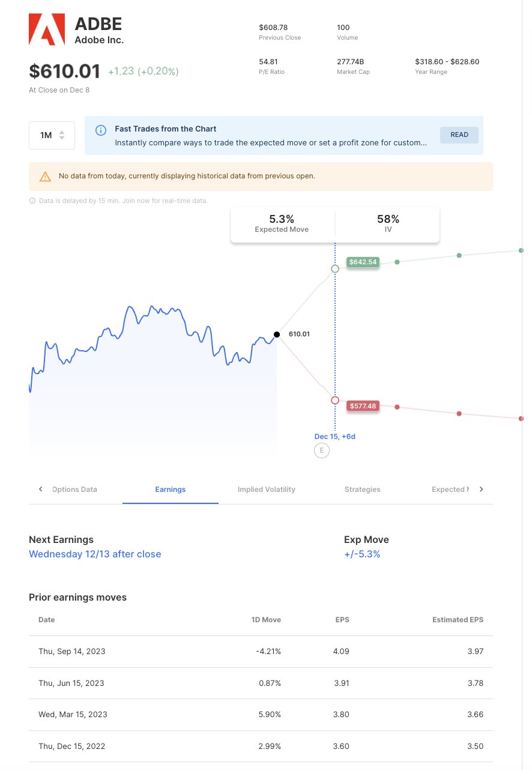Select the red $577.48 lower price marker
The width and height of the screenshot is (532, 770).
pyautogui.click(x=363, y=406)
